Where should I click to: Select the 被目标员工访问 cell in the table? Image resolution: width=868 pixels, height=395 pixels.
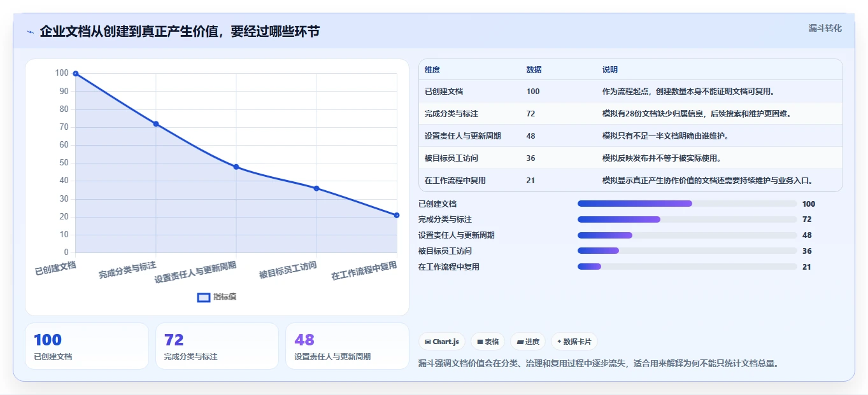(x=452, y=158)
